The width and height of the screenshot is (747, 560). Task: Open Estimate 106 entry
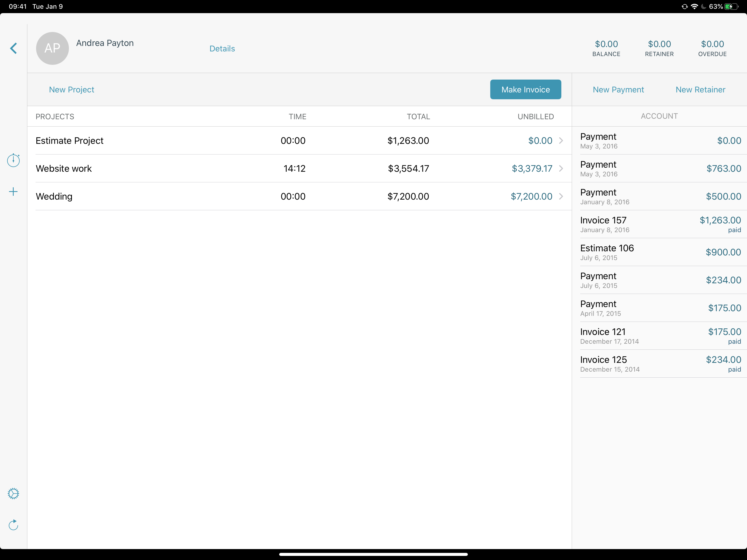(660, 252)
